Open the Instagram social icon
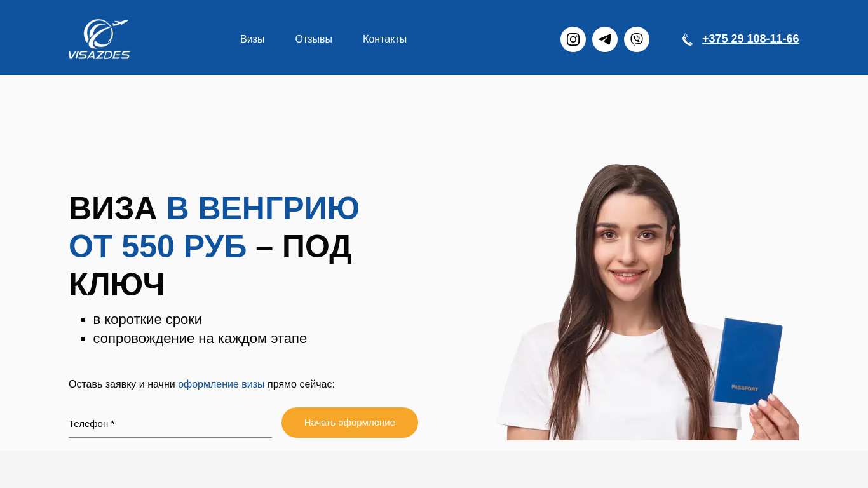This screenshot has width=868, height=488. point(573,39)
